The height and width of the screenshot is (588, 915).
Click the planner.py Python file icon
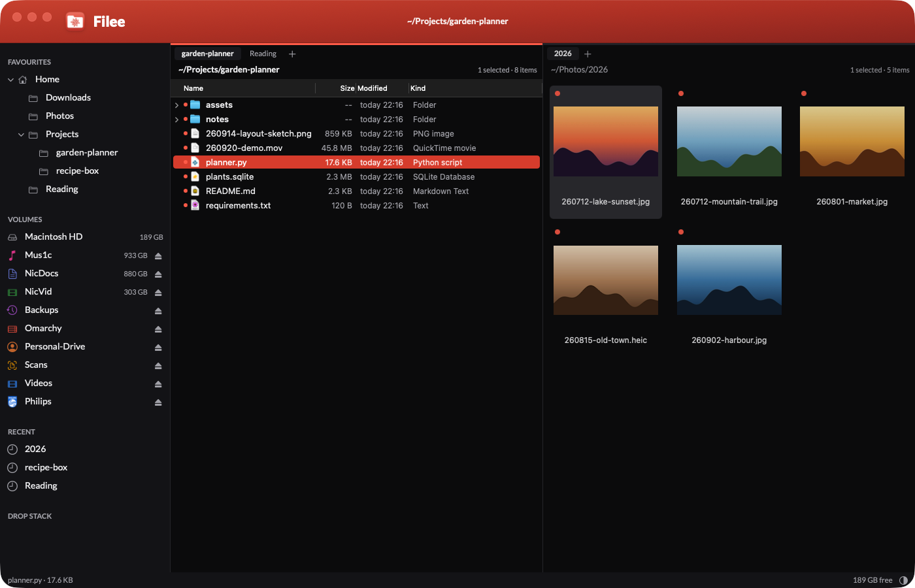click(195, 163)
